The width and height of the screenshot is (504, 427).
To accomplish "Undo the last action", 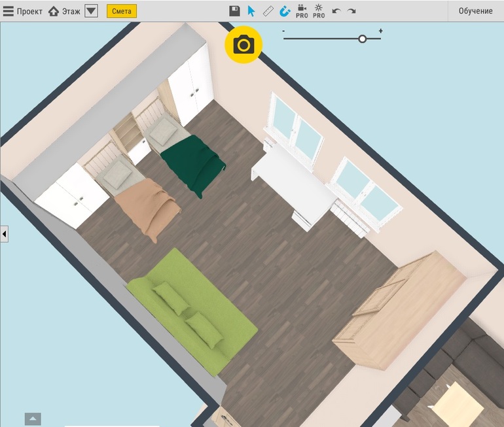I will (x=336, y=11).
